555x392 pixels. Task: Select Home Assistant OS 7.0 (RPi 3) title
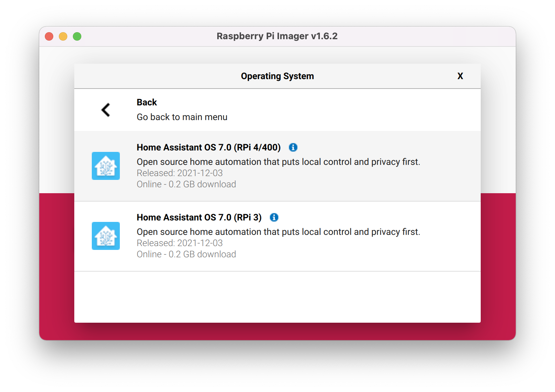pyautogui.click(x=199, y=217)
